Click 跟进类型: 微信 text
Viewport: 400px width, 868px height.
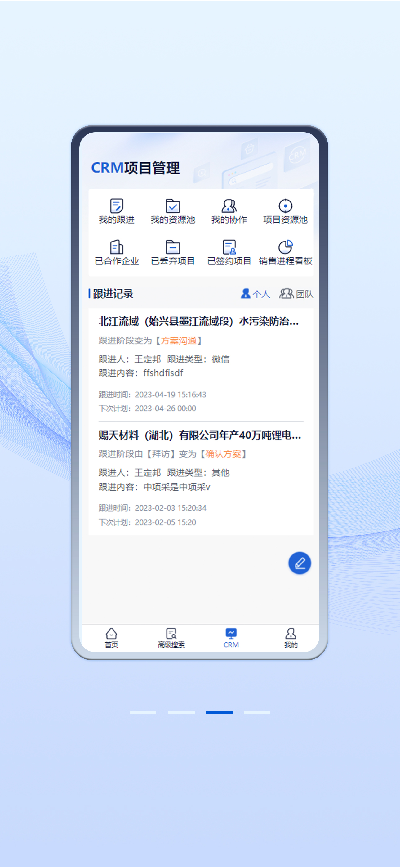(198, 359)
